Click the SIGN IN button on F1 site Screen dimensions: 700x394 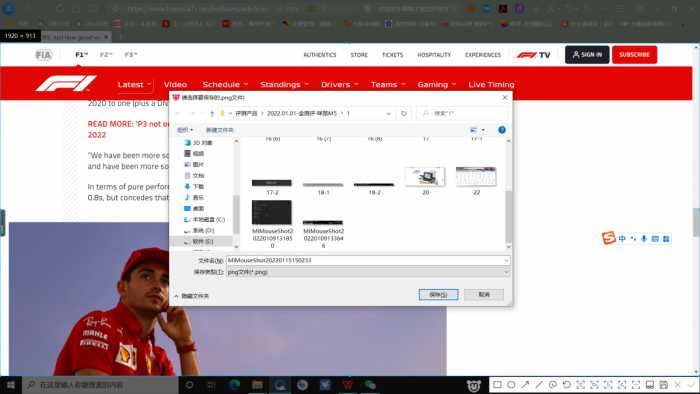coord(587,55)
